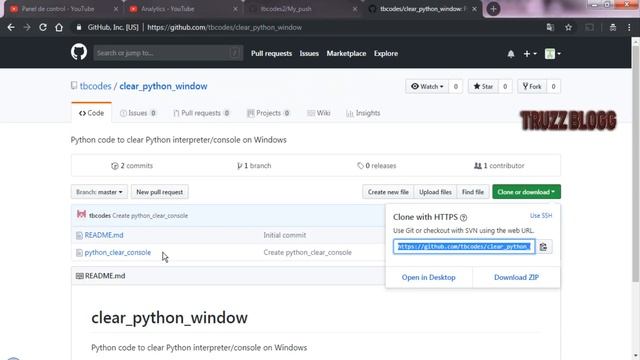The image size is (640, 360).
Task: Star the repository
Action: [483, 86]
